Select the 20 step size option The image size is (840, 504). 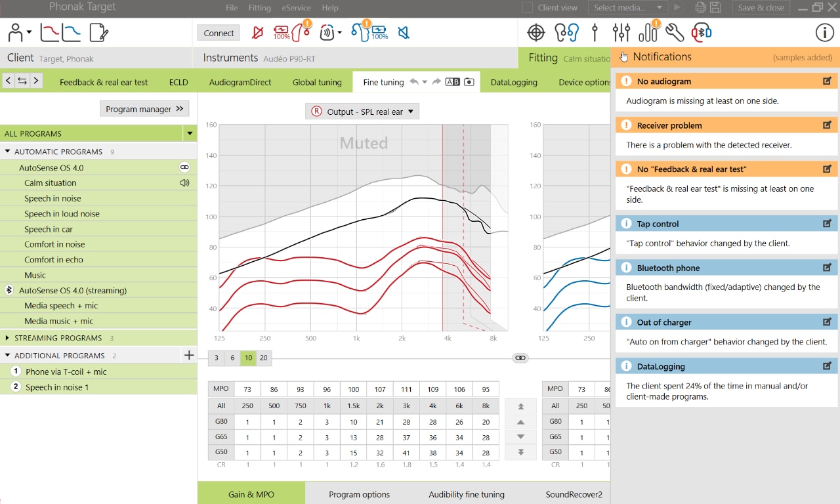point(263,358)
